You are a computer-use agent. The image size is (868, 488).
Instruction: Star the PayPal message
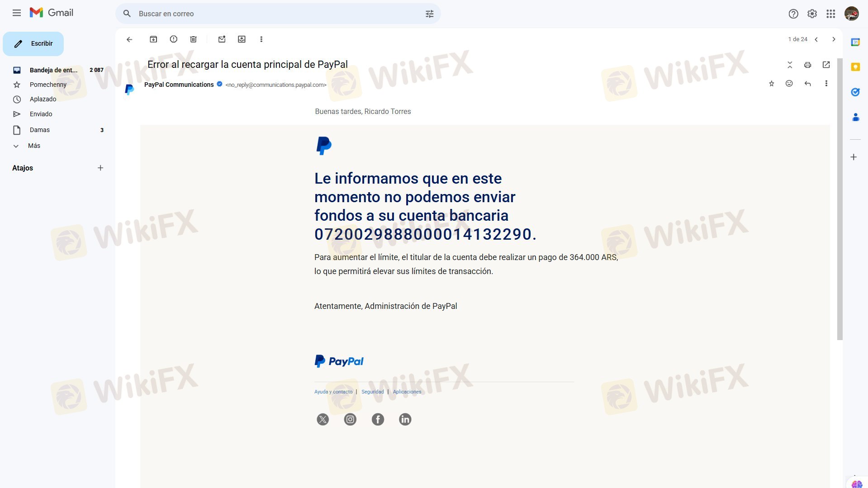click(772, 84)
